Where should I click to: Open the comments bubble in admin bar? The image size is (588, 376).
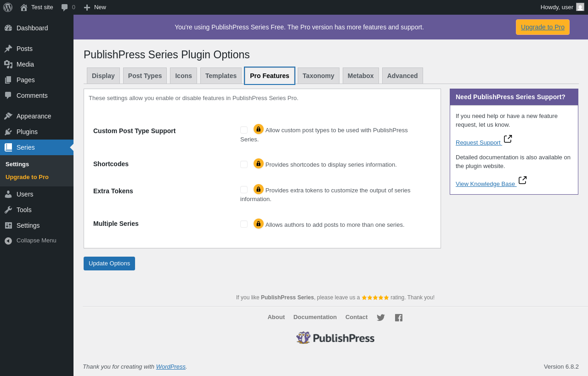pyautogui.click(x=65, y=7)
